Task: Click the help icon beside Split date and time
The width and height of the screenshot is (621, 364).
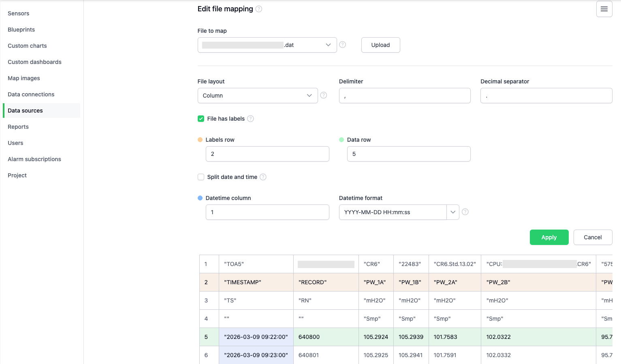Action: point(263,177)
